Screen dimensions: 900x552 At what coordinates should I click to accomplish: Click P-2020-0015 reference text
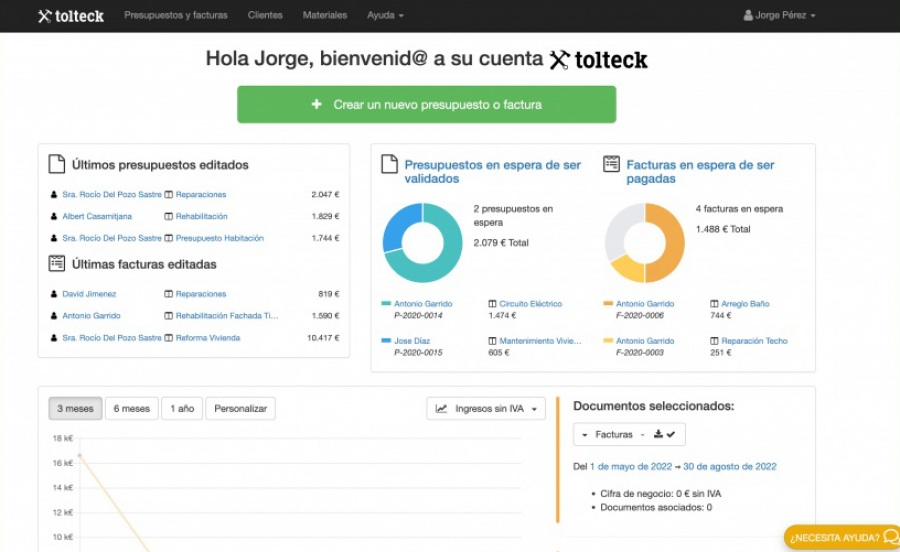418,352
